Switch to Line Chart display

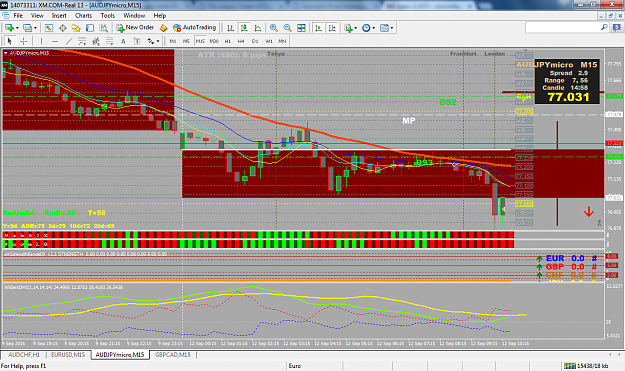258,27
